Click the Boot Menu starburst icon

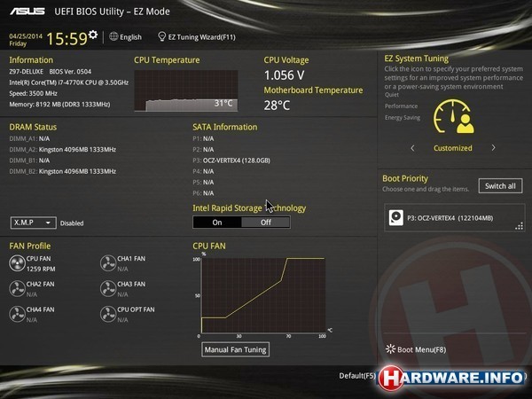tap(390, 349)
